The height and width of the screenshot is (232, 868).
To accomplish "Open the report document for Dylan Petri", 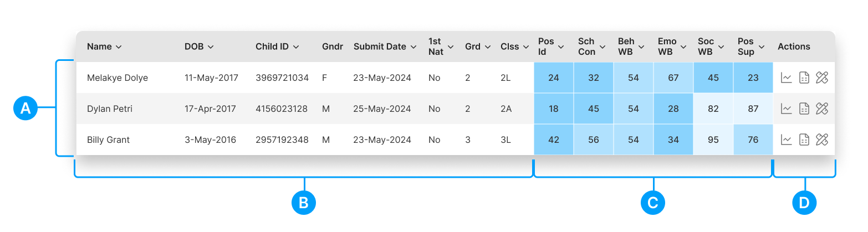I will click(x=804, y=109).
